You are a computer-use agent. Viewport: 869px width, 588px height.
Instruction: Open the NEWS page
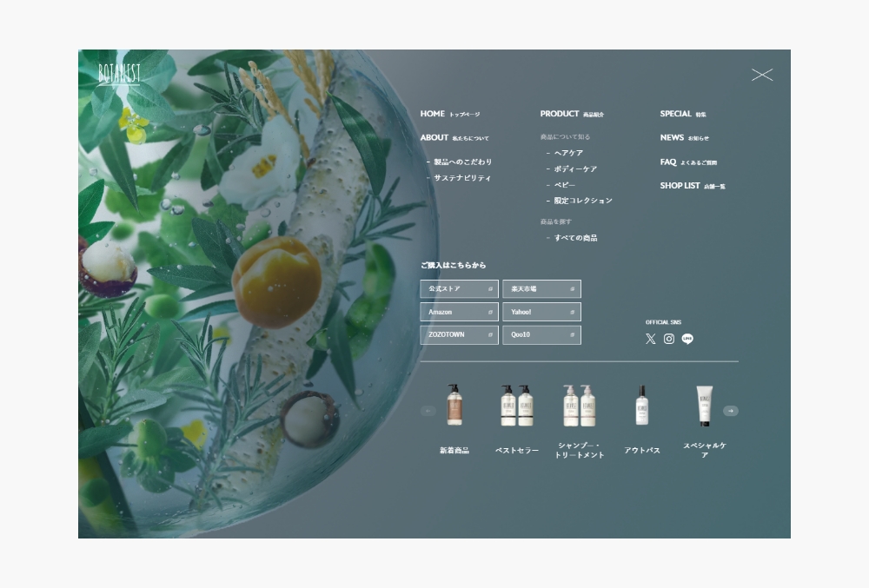673,137
